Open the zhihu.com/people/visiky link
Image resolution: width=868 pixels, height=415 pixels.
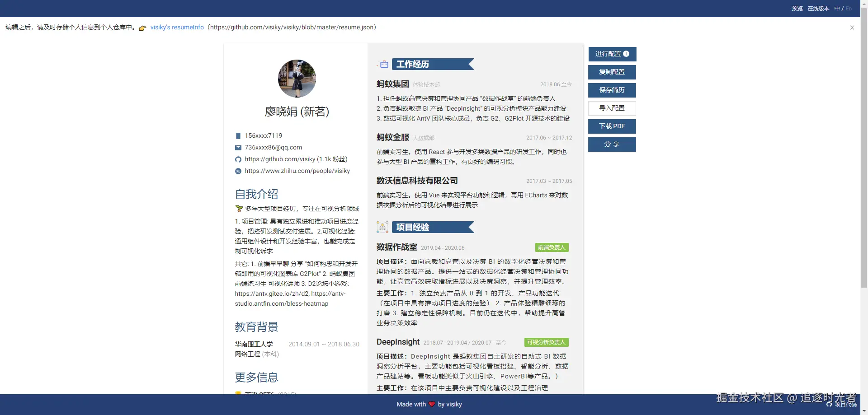pos(297,171)
